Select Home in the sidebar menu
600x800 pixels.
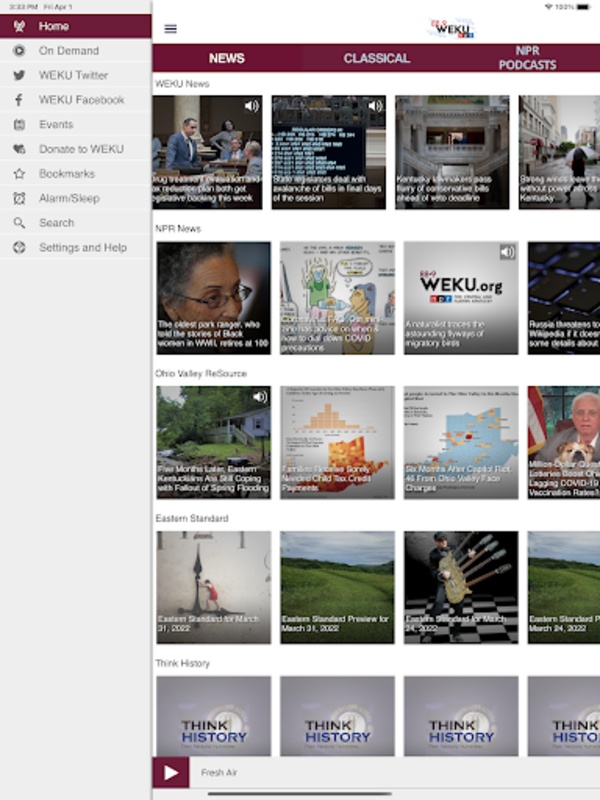pos(76,26)
